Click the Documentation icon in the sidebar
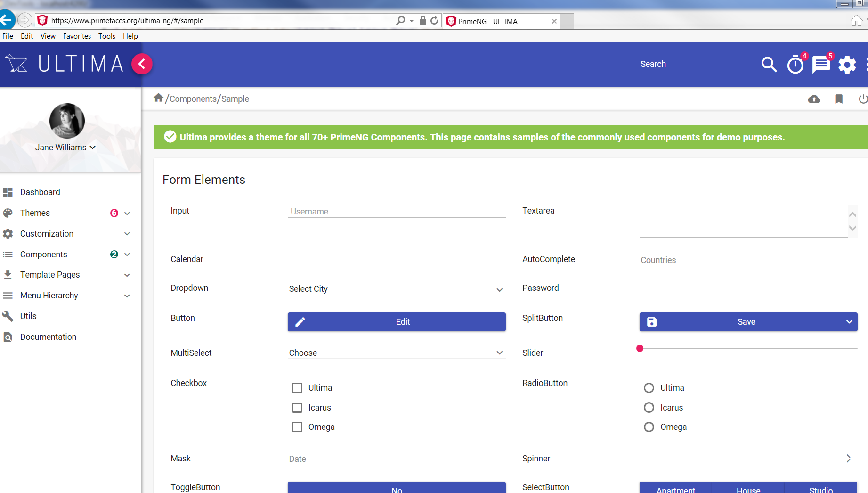This screenshot has height=493, width=868. [x=8, y=337]
